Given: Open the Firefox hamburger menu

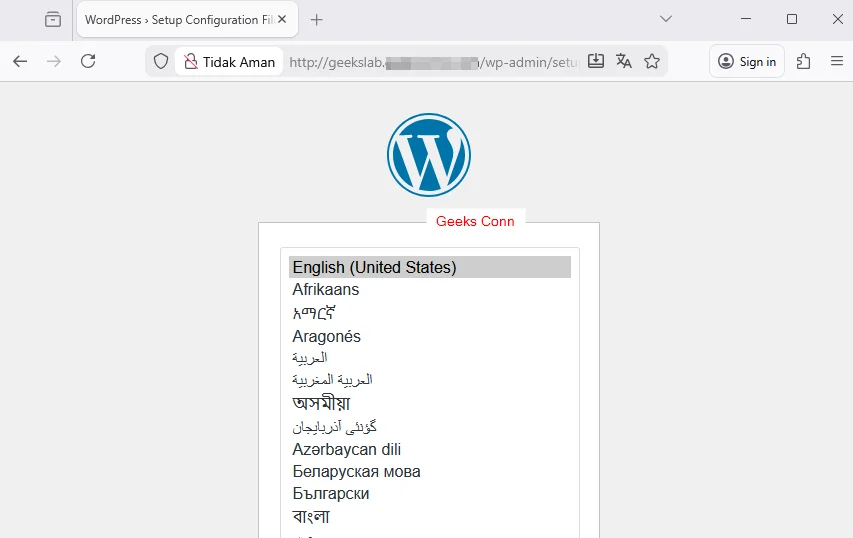Looking at the screenshot, I should [837, 61].
